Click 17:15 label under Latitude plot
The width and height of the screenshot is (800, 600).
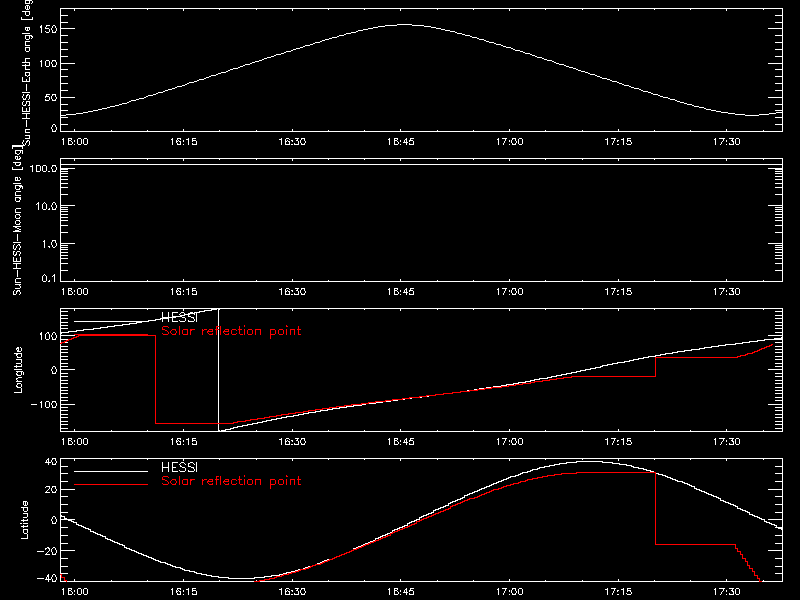(x=618, y=592)
